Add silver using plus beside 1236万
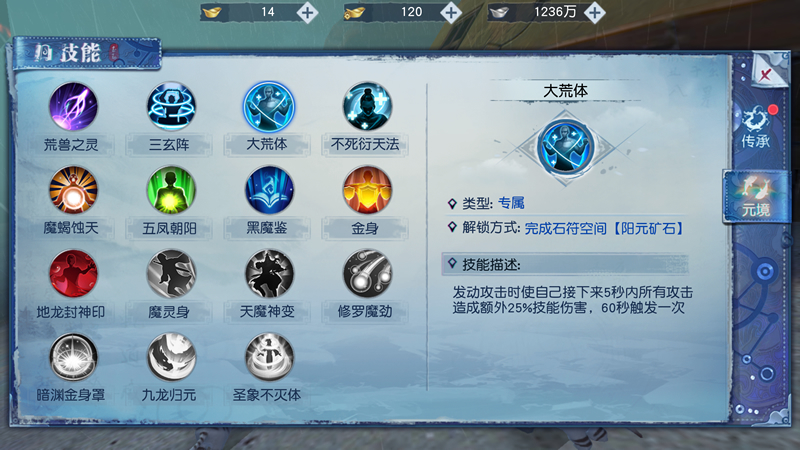 coord(595,12)
